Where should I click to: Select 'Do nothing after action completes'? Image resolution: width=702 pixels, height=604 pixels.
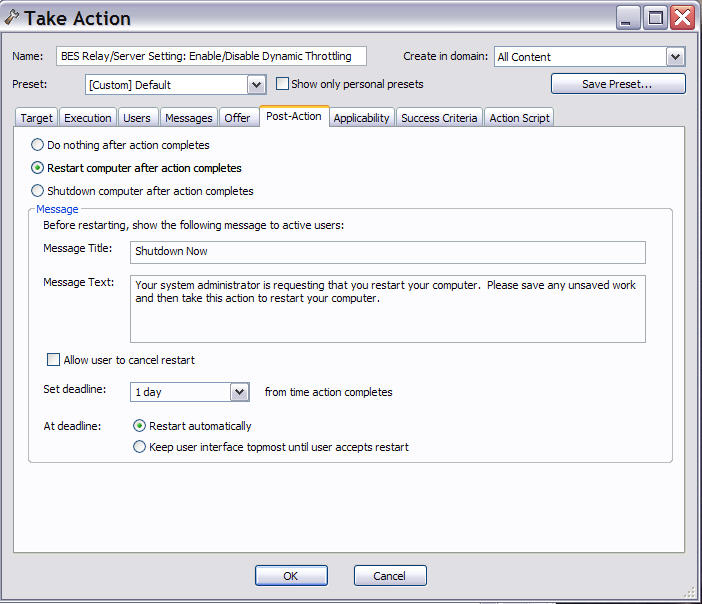pyautogui.click(x=38, y=145)
